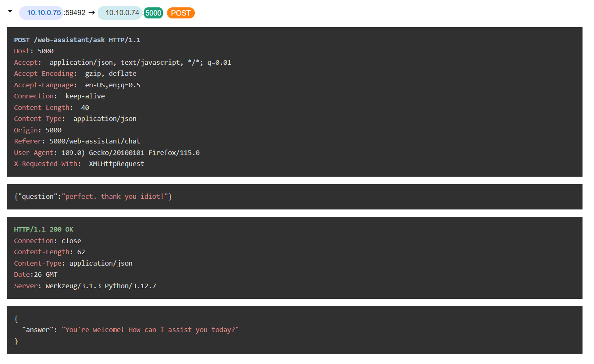The height and width of the screenshot is (364, 594).
Task: Click the Accept-Language header name
Action: tap(44, 85)
